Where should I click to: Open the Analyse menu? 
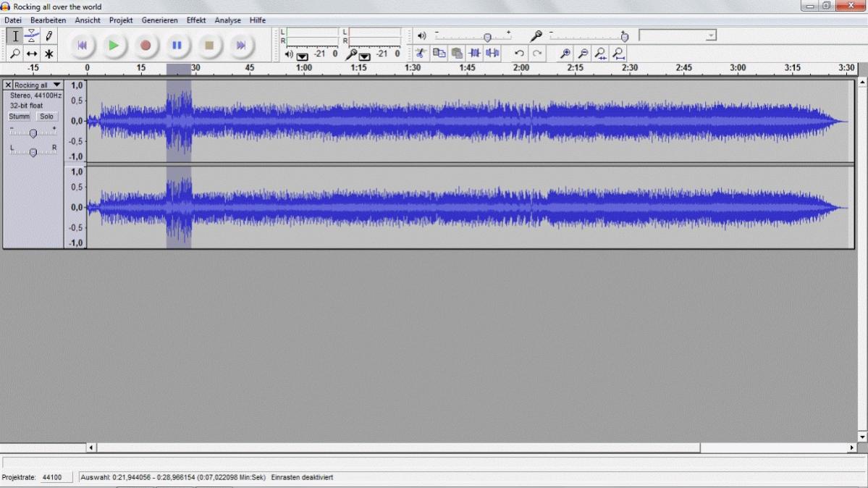[227, 20]
